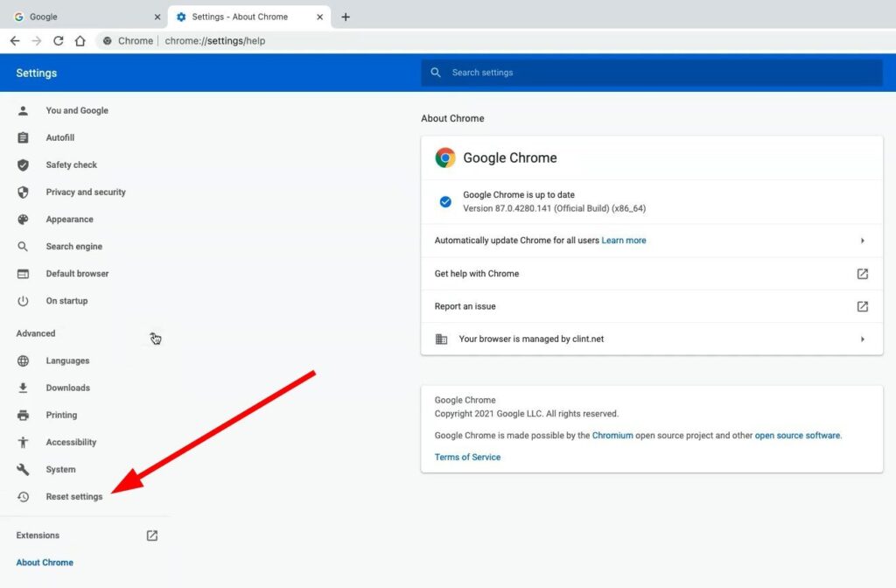Click the browser reload button
This screenshot has width=896, height=588.
(59, 41)
